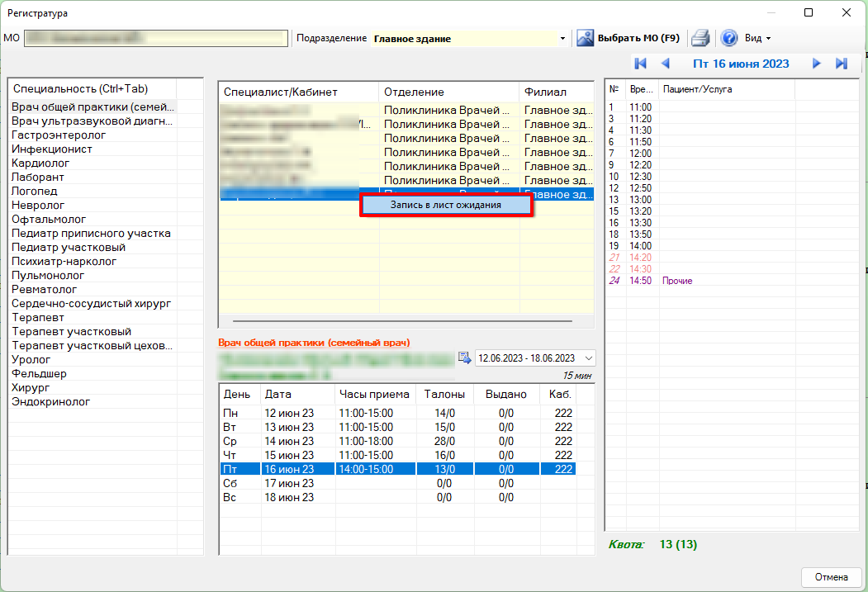Select Невролог in specialty list
The image size is (868, 592).
[x=93, y=206]
